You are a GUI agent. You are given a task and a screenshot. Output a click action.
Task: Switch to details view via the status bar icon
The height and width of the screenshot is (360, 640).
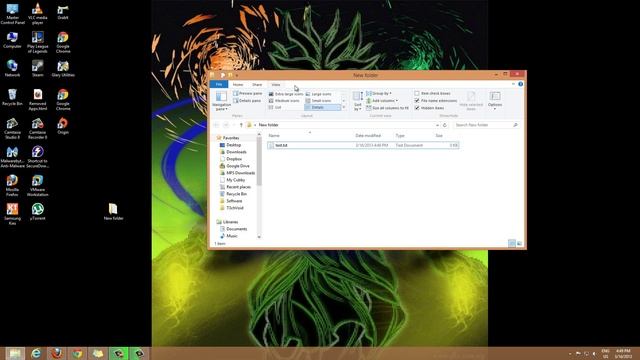coord(512,243)
